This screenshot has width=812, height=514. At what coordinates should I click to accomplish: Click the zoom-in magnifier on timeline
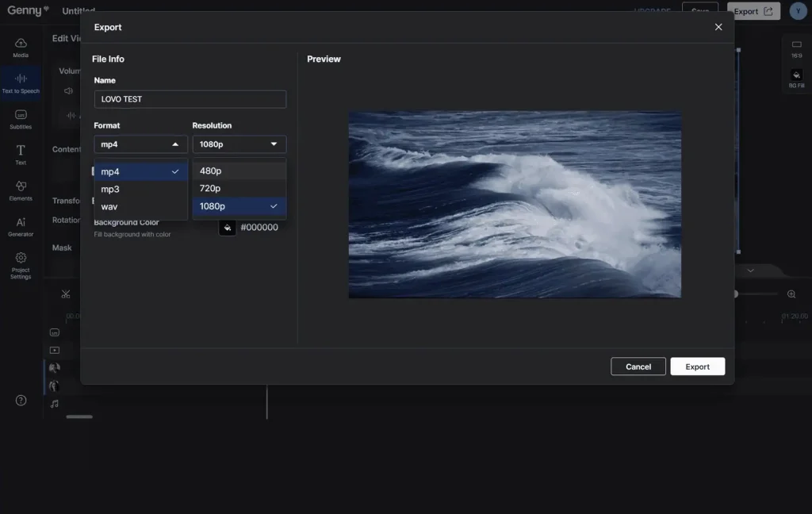click(791, 294)
